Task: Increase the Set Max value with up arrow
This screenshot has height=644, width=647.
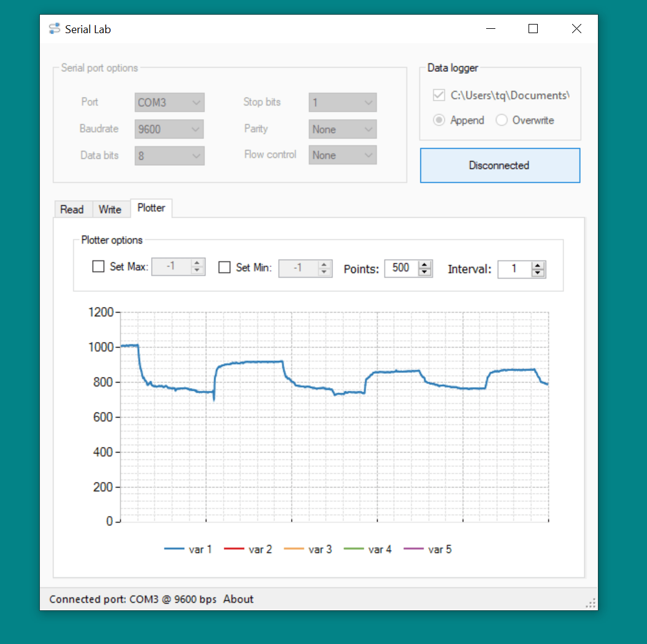Action: tap(197, 262)
